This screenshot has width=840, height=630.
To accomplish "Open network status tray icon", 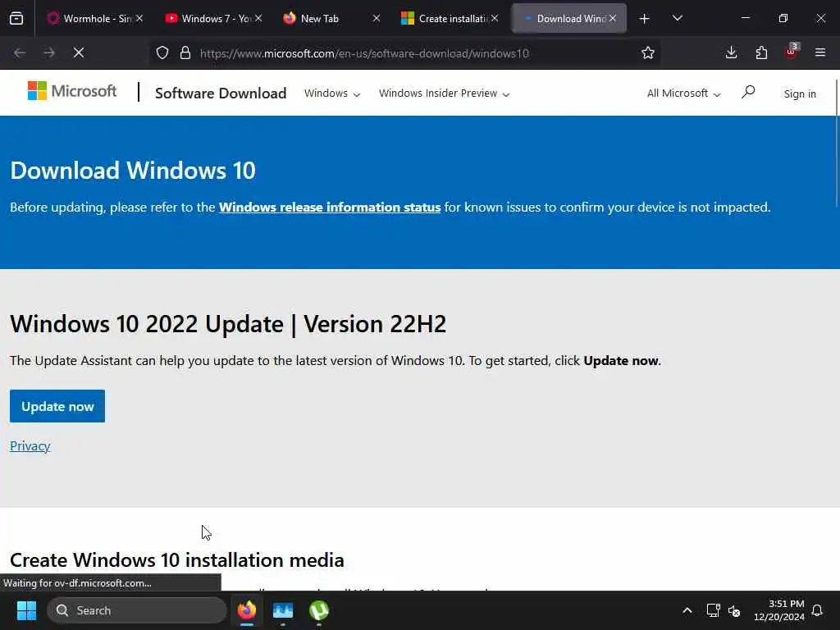I will (x=713, y=610).
